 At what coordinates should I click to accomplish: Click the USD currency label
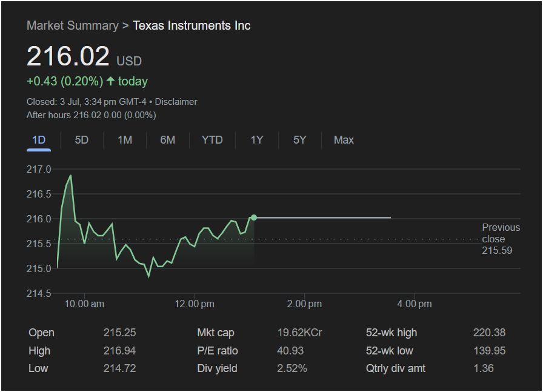click(129, 61)
